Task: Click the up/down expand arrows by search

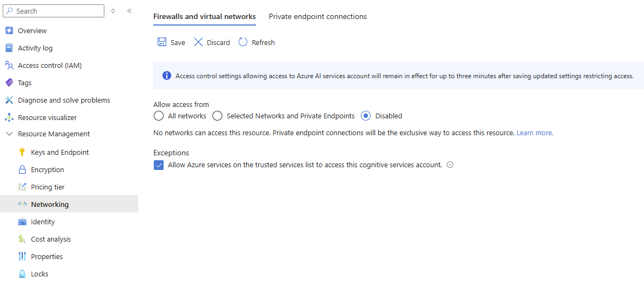Action: [x=113, y=11]
